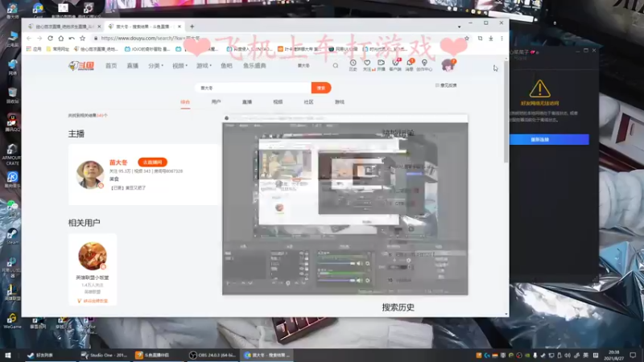The image size is (644, 362).
Task: Open the 鱼乐盛典 nav item
Action: tap(254, 66)
